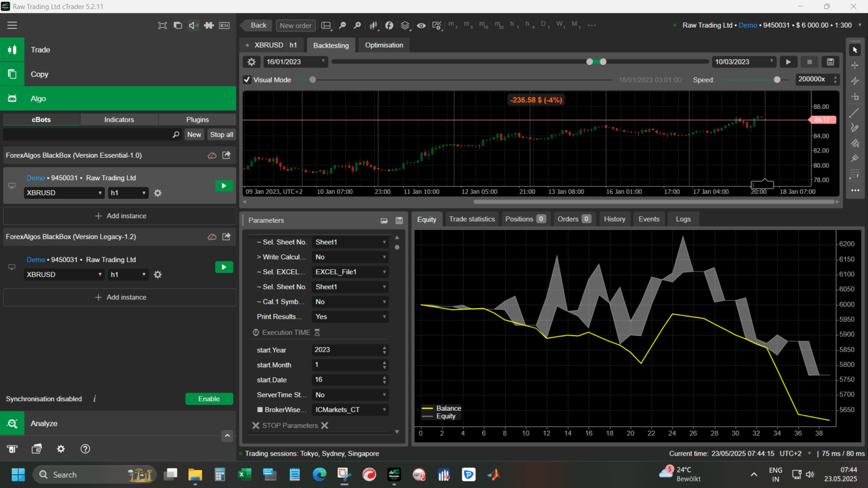This screenshot has width=868, height=488.
Task: Click the cloud icon for Essential-1.0 cBot
Action: click(212, 155)
